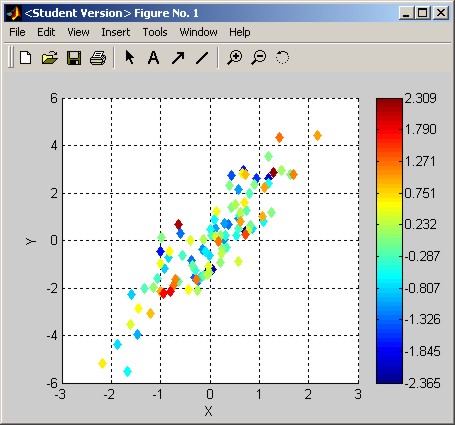
Task: Click the orange diamond marker near X=2
Action: tap(317, 135)
